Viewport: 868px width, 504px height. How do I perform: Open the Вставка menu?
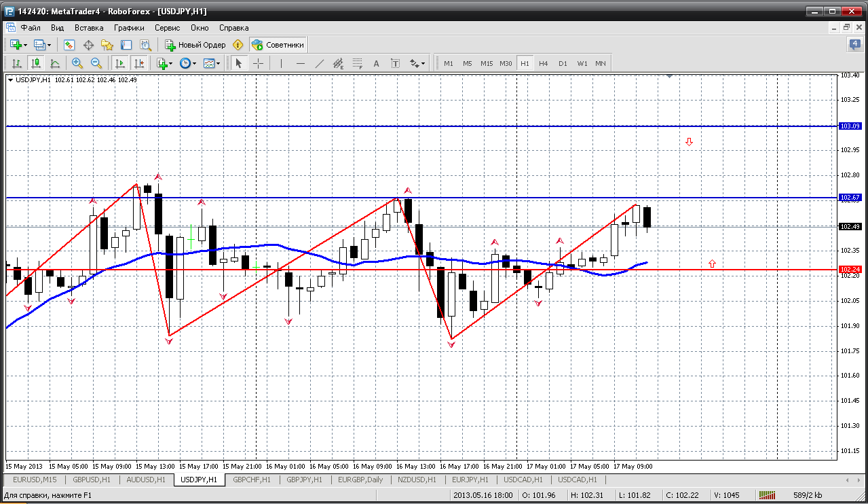89,28
